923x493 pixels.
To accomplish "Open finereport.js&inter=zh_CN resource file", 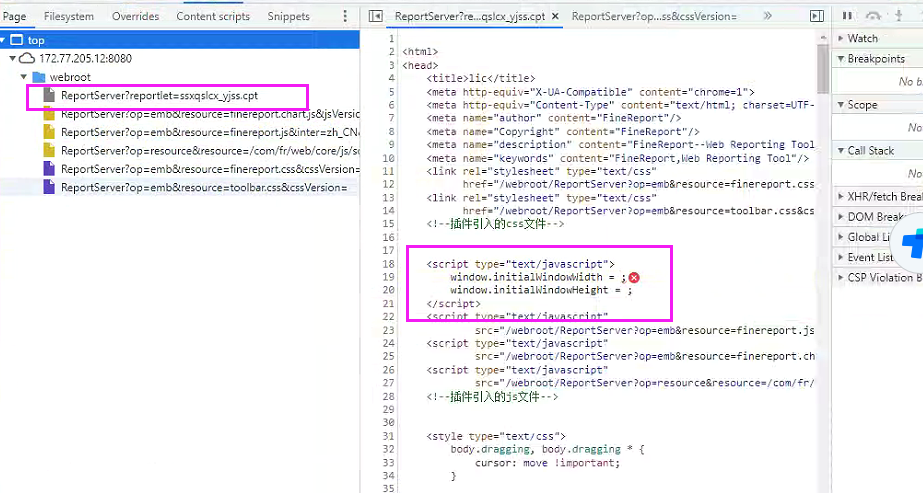I will tap(210, 132).
